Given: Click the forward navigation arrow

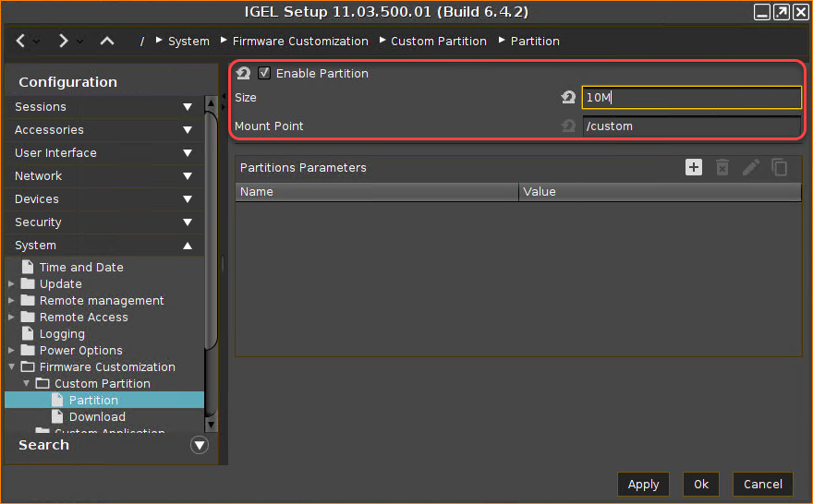Looking at the screenshot, I should (63, 41).
